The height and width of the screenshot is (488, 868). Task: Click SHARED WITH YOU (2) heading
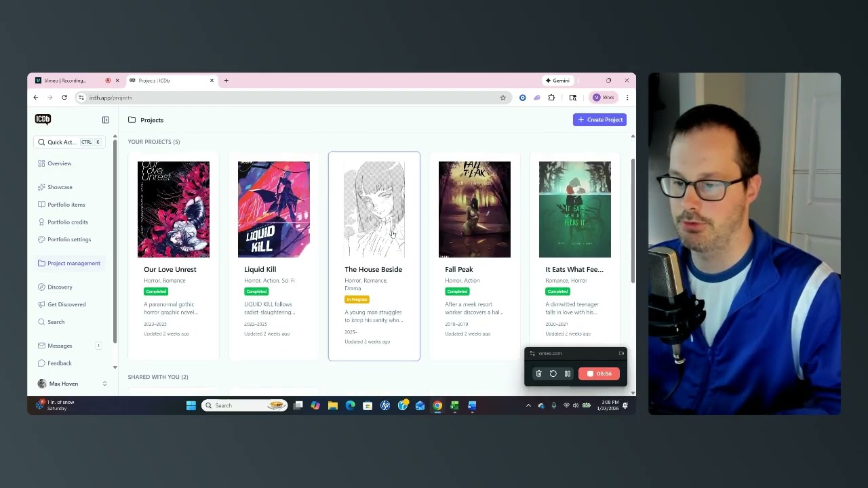[x=158, y=377]
